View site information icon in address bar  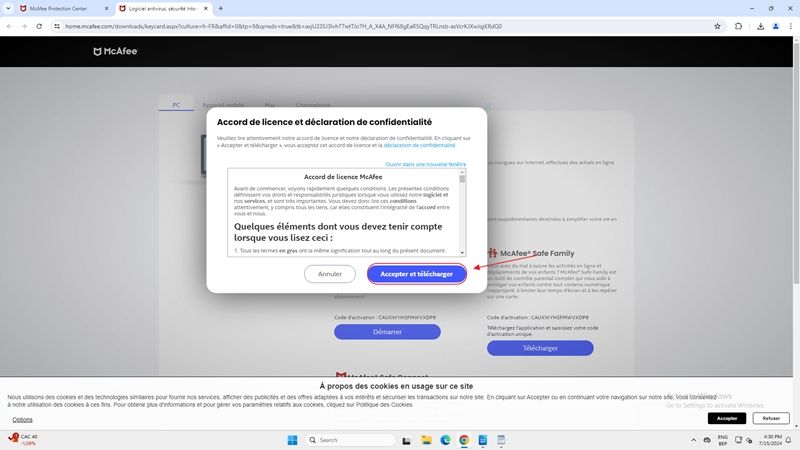(57, 26)
